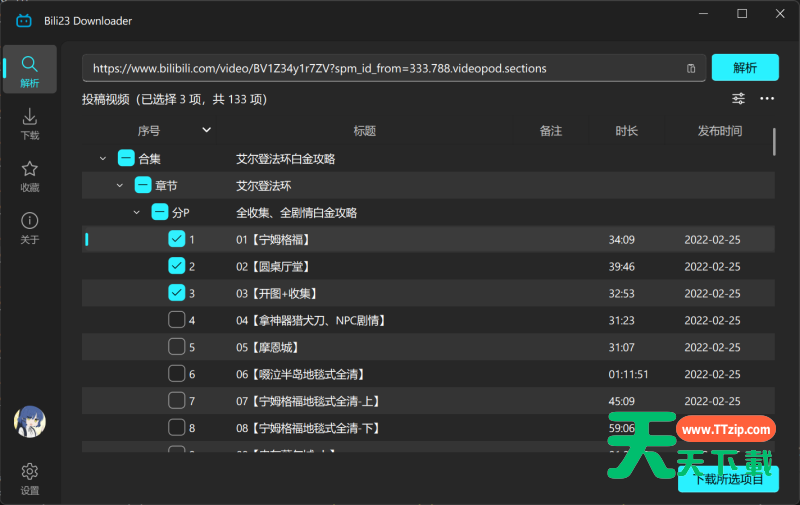
Task: Click the 标题 column header
Action: coord(365,131)
